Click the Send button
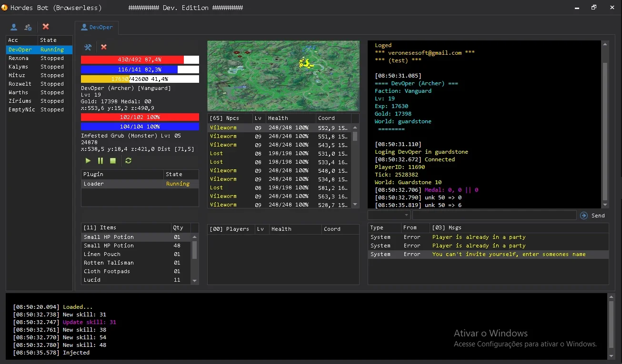Image resolution: width=622 pixels, height=364 pixels. tap(598, 216)
